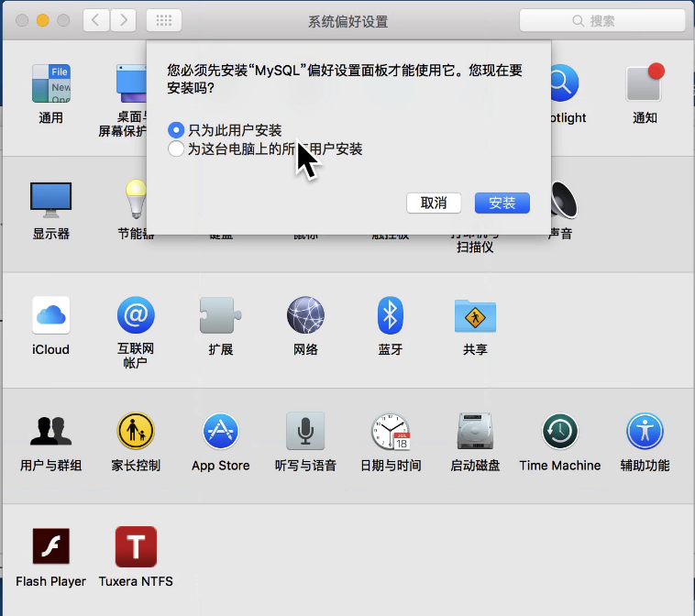Image resolution: width=695 pixels, height=616 pixels.
Task: Open Parental Controls (家长控制) icon
Action: [x=136, y=431]
